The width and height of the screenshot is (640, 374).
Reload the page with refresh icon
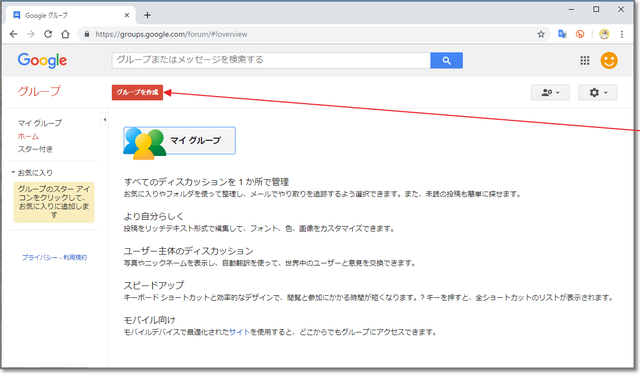[x=48, y=34]
